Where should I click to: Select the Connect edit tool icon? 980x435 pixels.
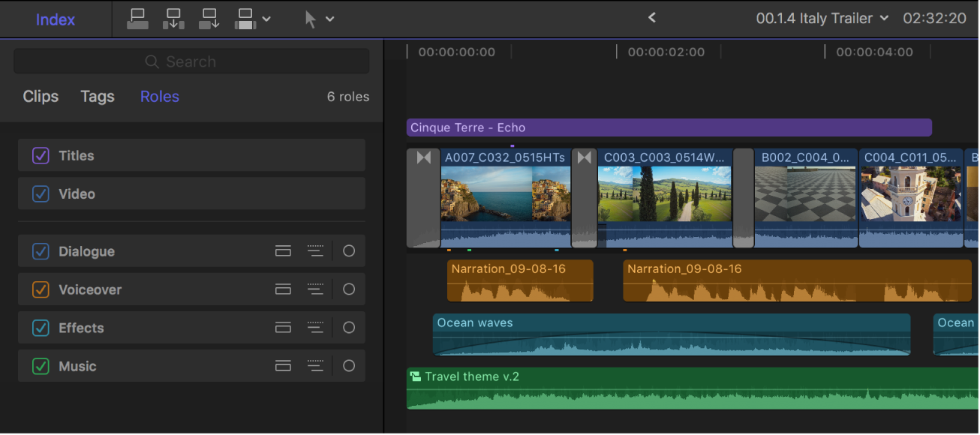coord(137,18)
